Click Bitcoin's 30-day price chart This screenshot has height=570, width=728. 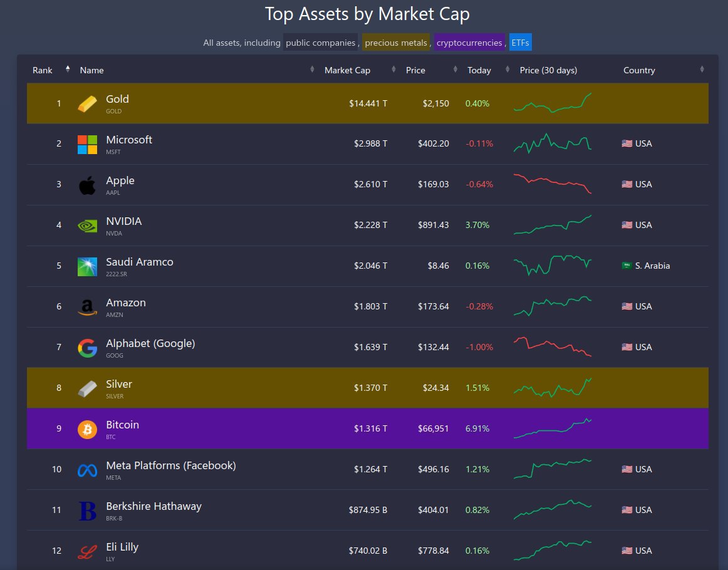click(552, 428)
